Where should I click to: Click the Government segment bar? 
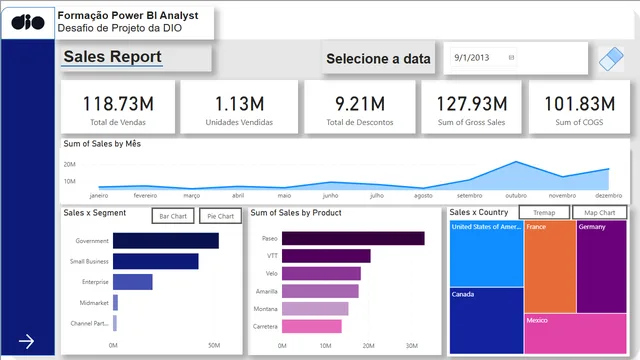click(166, 241)
